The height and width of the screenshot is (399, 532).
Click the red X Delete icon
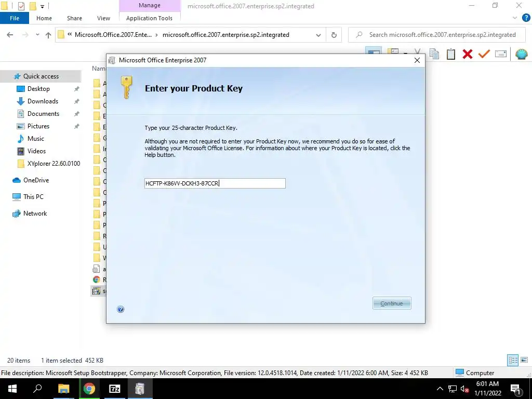468,54
